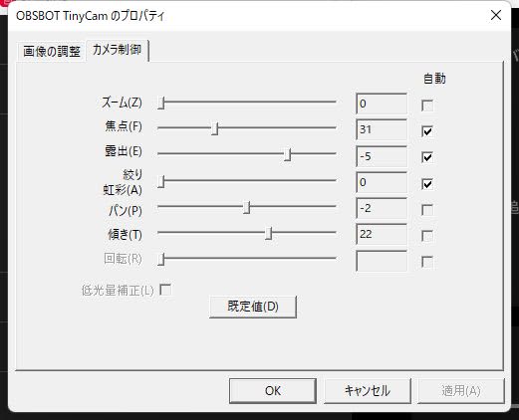Click the キャンセル button

[368, 391]
